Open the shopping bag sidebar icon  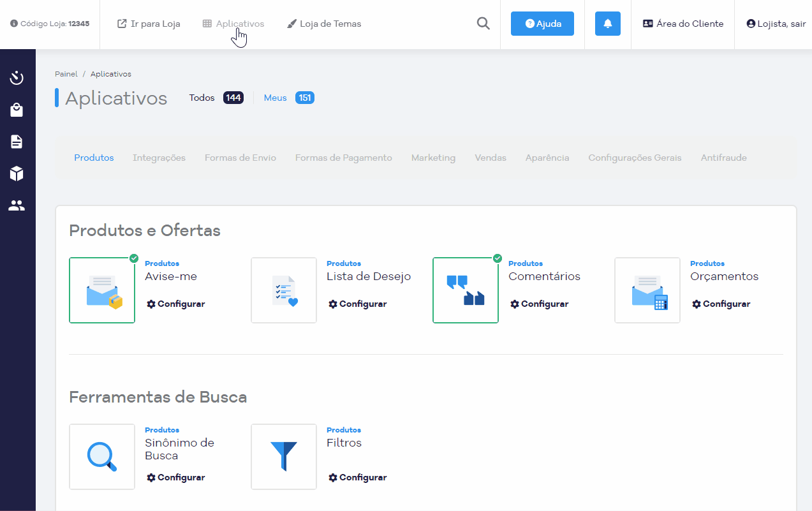tap(17, 110)
